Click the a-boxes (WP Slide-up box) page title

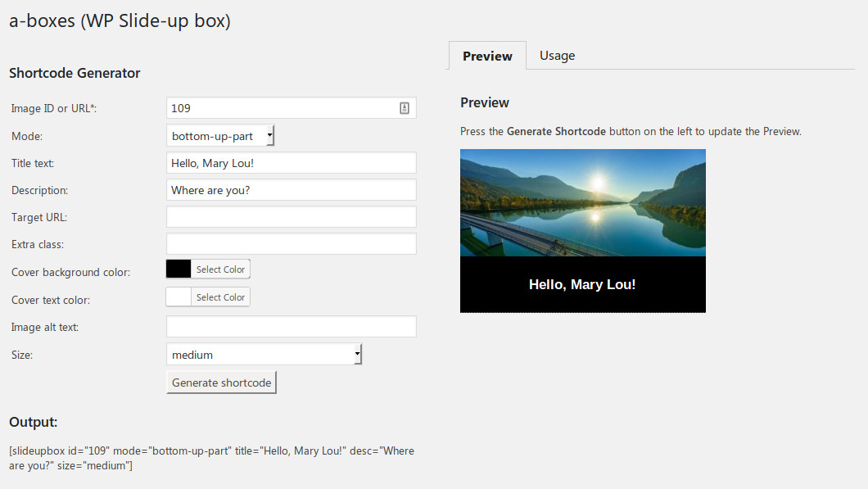[x=120, y=21]
